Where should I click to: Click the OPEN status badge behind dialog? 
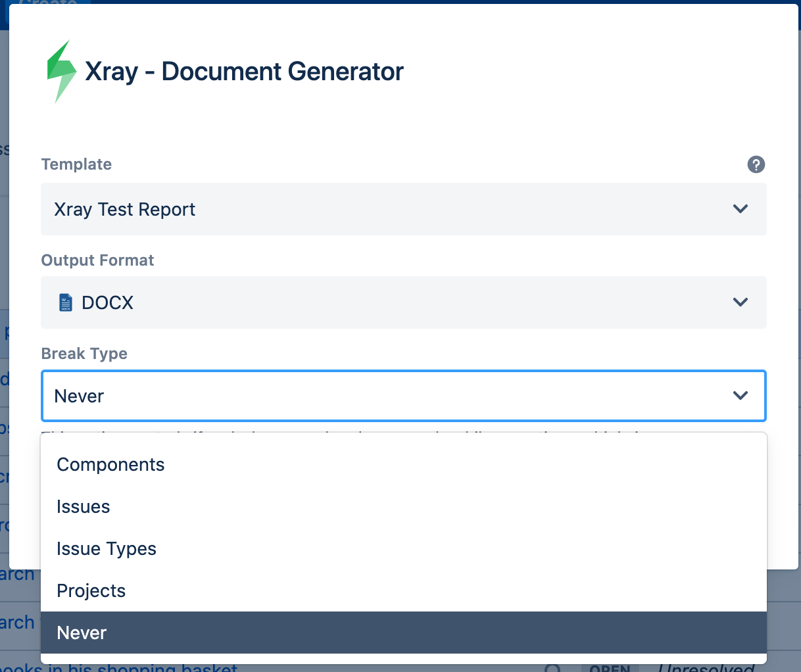click(610, 667)
